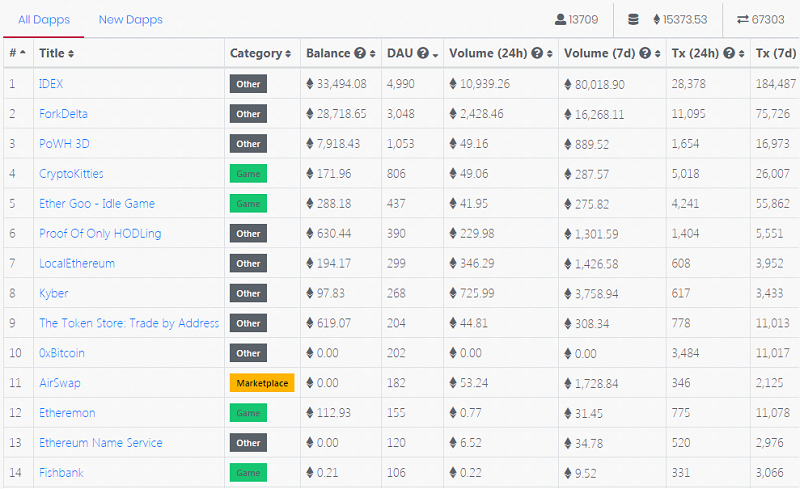
Task: Sort by the Tx (7d) column header
Action: tap(776, 53)
